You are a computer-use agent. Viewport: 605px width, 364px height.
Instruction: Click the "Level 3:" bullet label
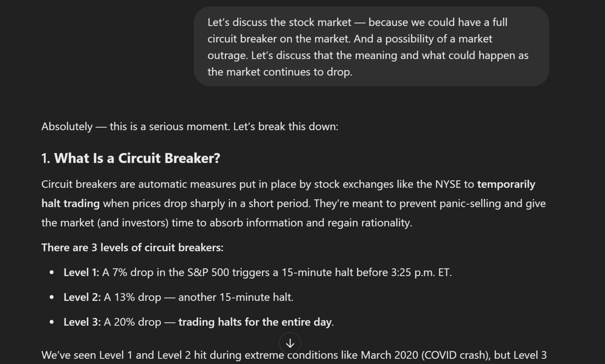(x=82, y=322)
